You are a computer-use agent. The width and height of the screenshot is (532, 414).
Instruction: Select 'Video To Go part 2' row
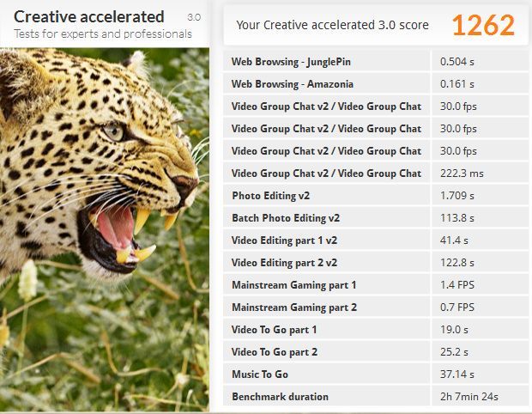376,352
